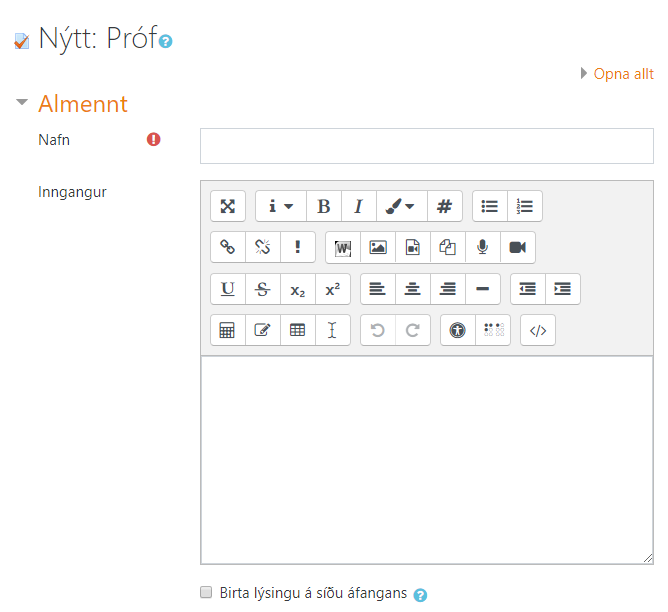Open the font color brush dropdown
This screenshot has width=668, height=612.
(x=401, y=206)
